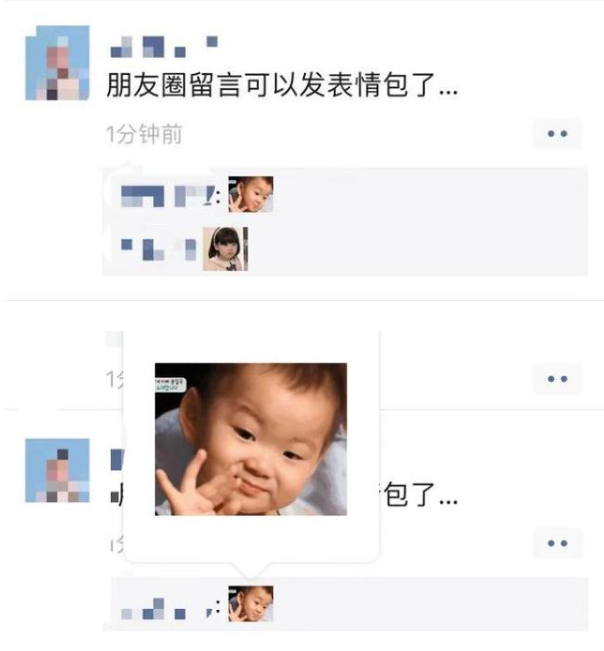Viewport: 604px width, 651px height.
Task: Open the two-dot menu of the bottom post
Action: (x=557, y=543)
